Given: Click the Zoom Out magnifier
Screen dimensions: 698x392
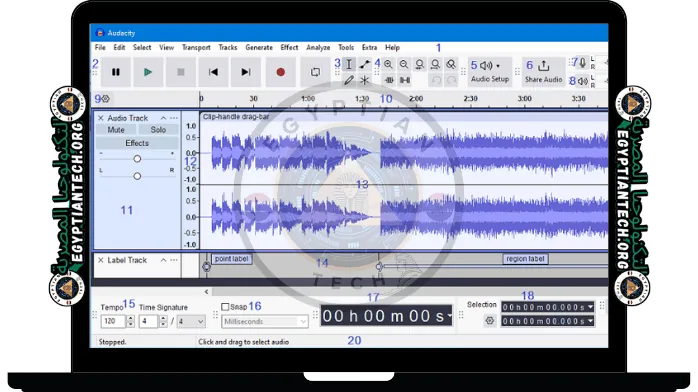Looking at the screenshot, I should click(404, 65).
